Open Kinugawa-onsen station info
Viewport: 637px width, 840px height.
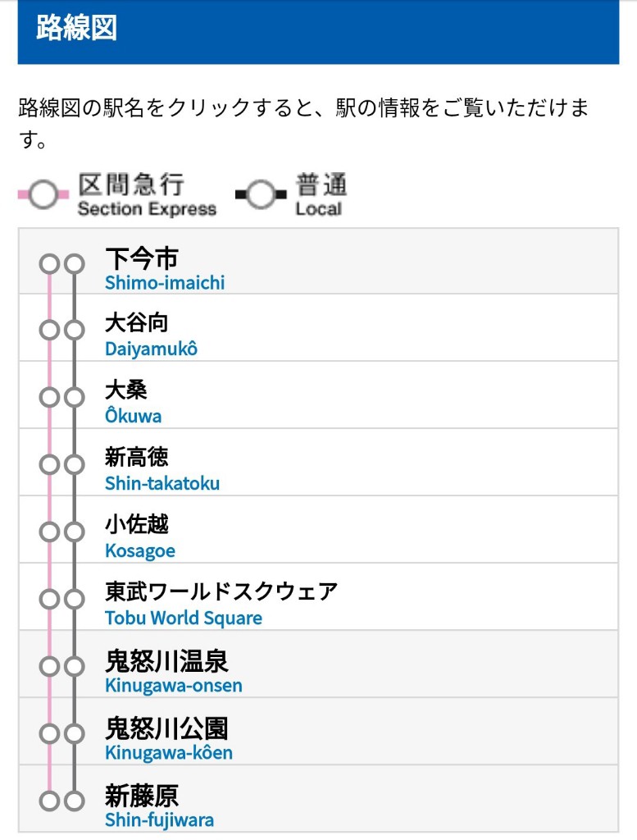(x=174, y=671)
